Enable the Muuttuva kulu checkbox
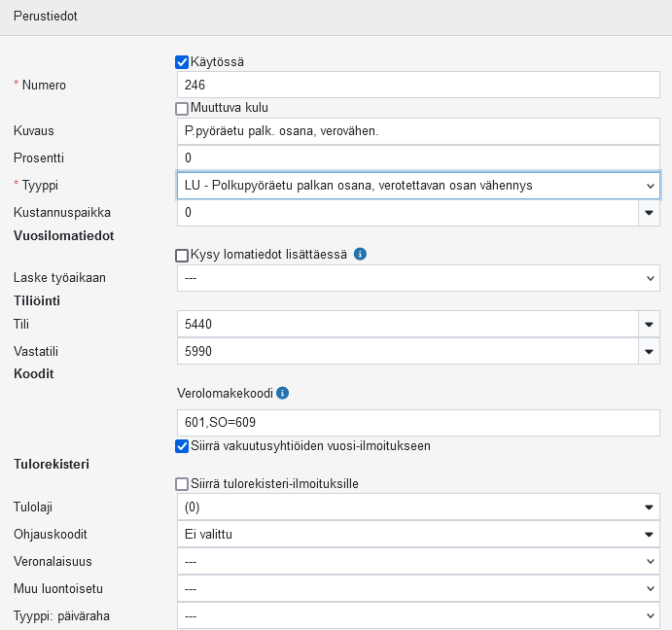 coord(182,108)
